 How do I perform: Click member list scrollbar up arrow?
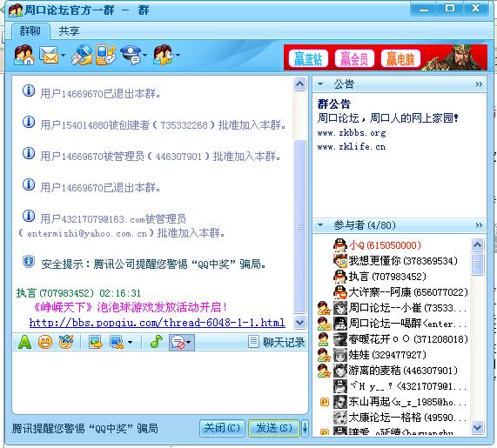[477, 245]
